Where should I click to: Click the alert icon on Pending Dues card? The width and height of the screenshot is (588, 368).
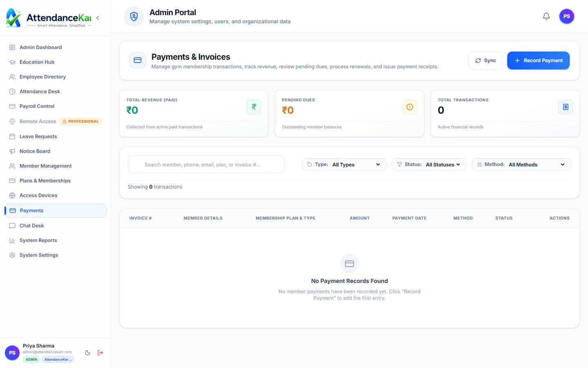click(x=410, y=107)
